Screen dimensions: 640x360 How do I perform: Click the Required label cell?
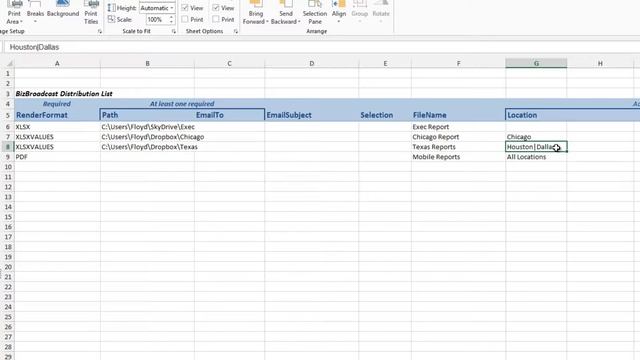point(57,104)
